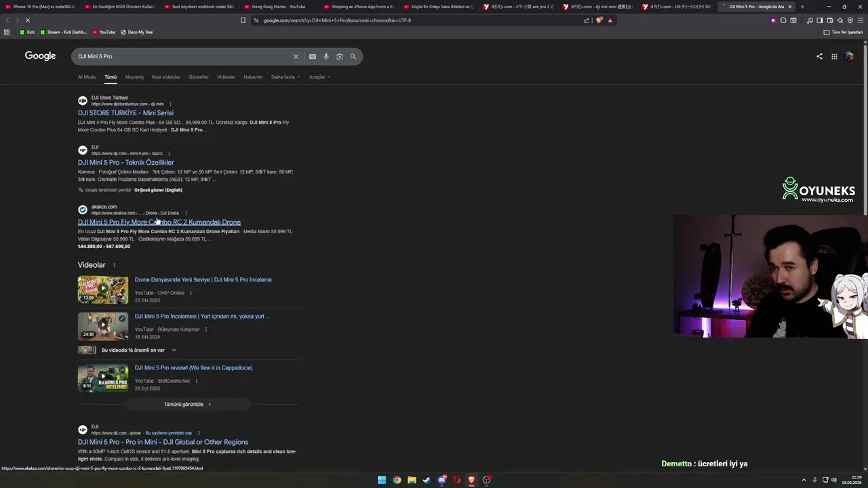Expand 'Bu videoda 16 önemli an var'

(x=139, y=350)
